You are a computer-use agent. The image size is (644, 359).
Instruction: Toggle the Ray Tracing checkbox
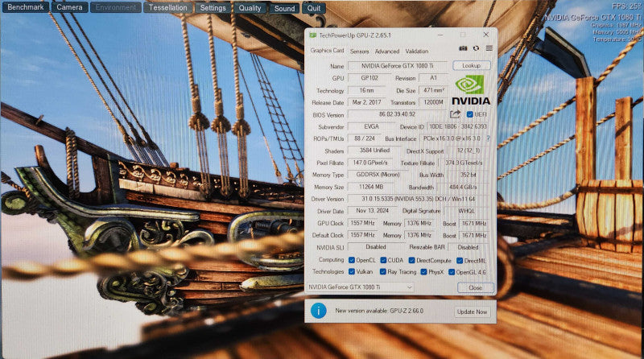coord(383,271)
